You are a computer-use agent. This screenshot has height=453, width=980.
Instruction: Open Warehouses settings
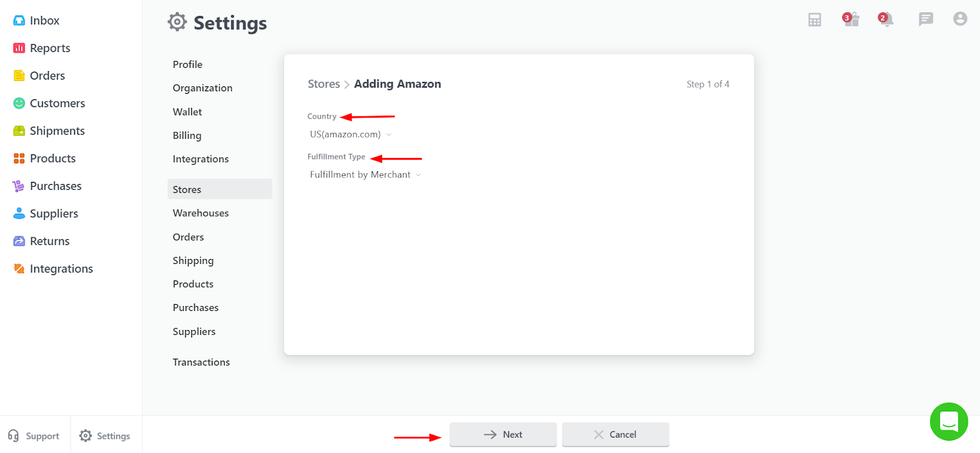pyautogui.click(x=201, y=213)
